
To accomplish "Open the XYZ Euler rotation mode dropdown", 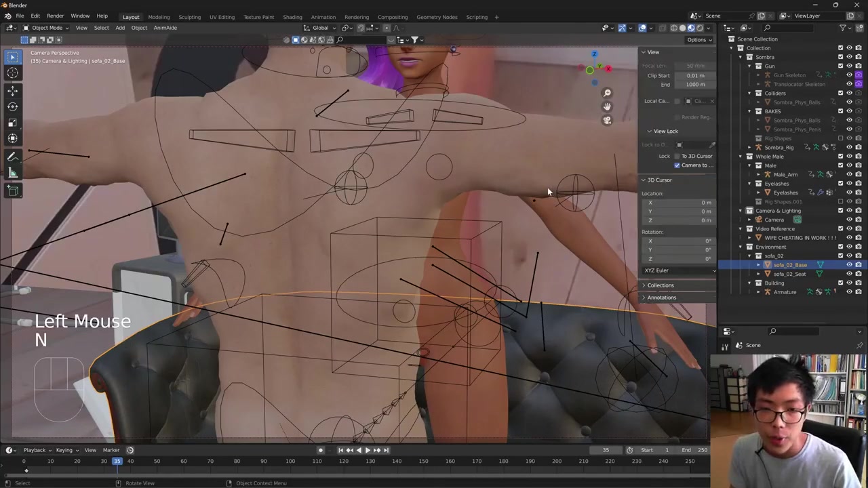I will [678, 270].
